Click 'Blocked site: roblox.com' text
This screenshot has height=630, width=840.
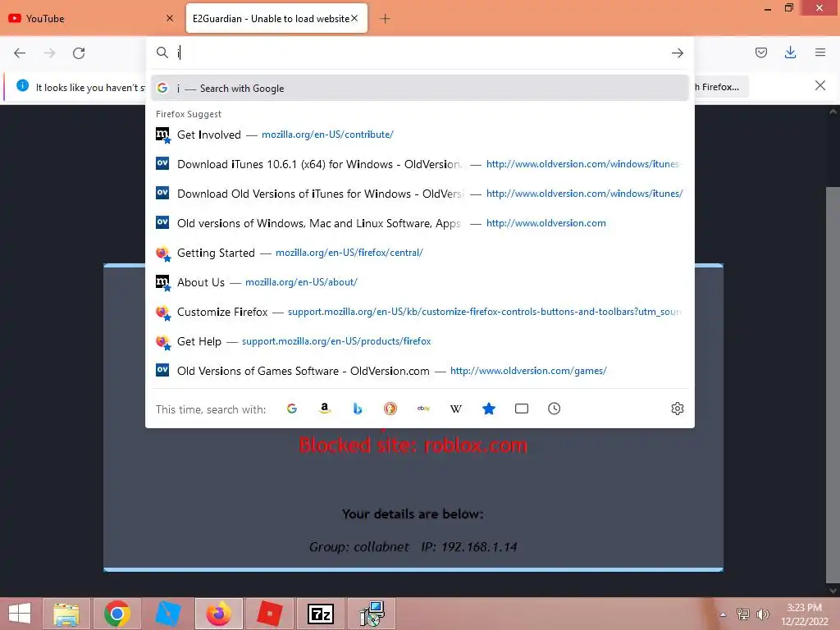click(413, 445)
